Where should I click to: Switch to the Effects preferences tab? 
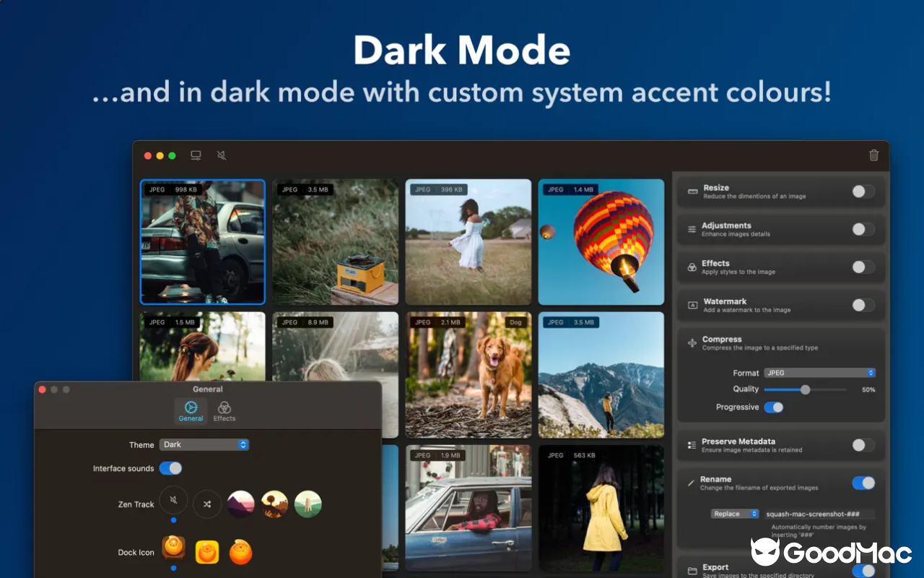point(225,411)
